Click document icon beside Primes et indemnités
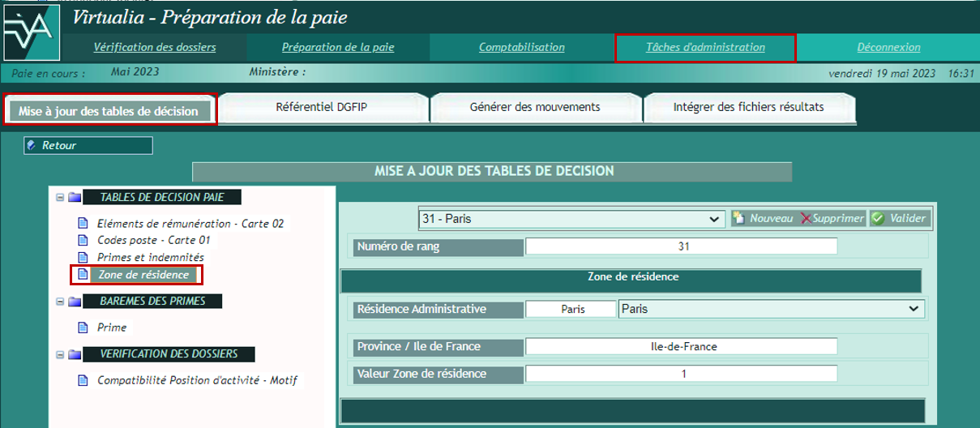 pos(81,257)
